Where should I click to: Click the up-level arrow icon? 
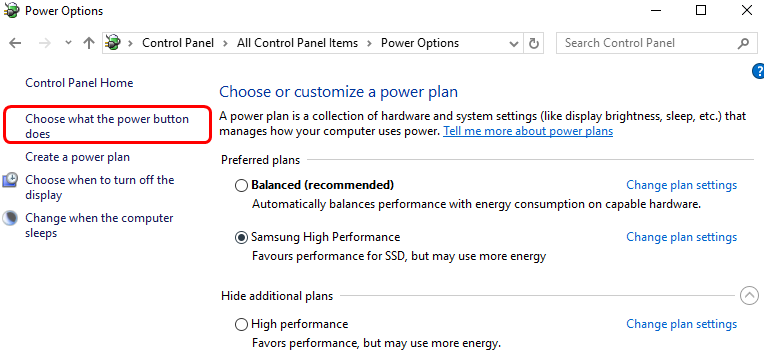(89, 43)
